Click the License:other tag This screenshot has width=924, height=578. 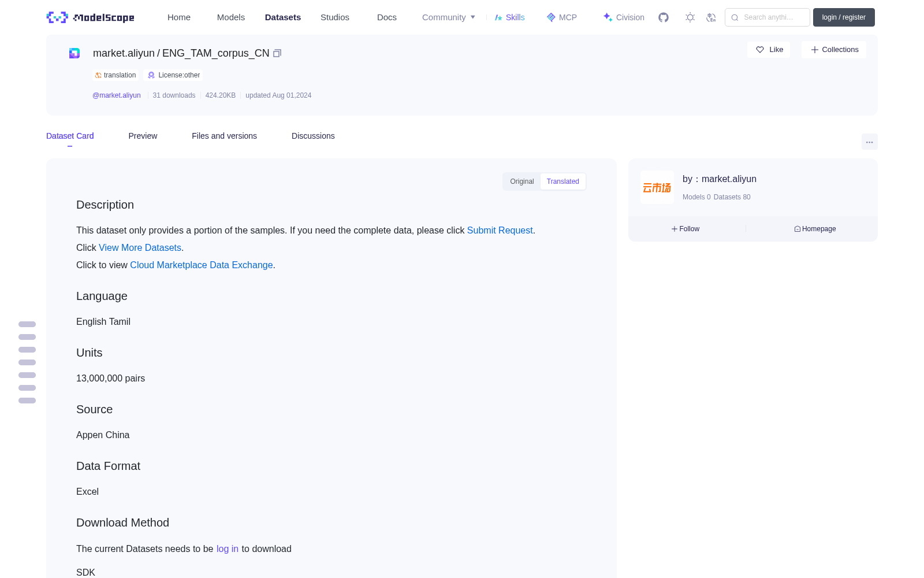point(173,75)
